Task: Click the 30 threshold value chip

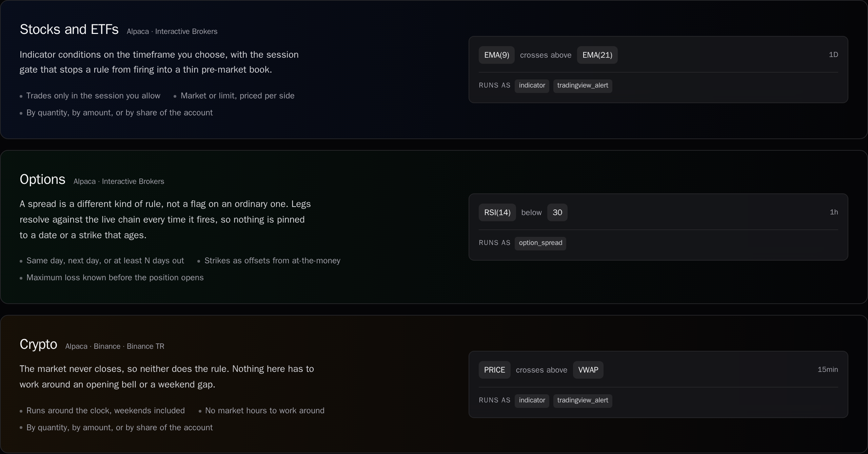Action: [557, 212]
